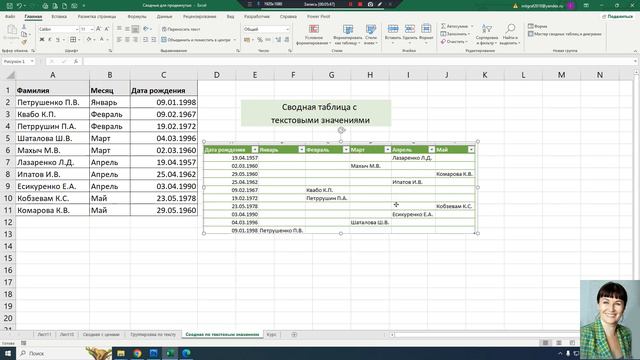Click the Поделиться share button
The height and width of the screenshot is (360, 640).
point(617,16)
